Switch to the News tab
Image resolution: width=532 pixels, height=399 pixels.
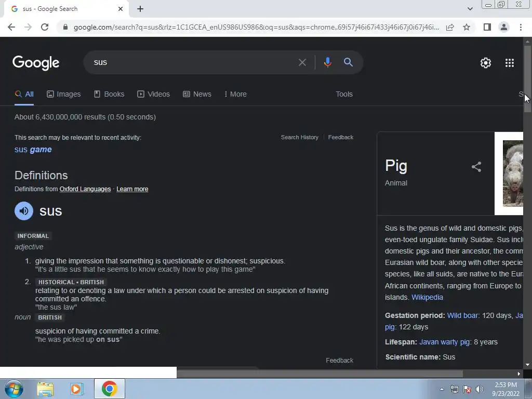click(x=197, y=95)
